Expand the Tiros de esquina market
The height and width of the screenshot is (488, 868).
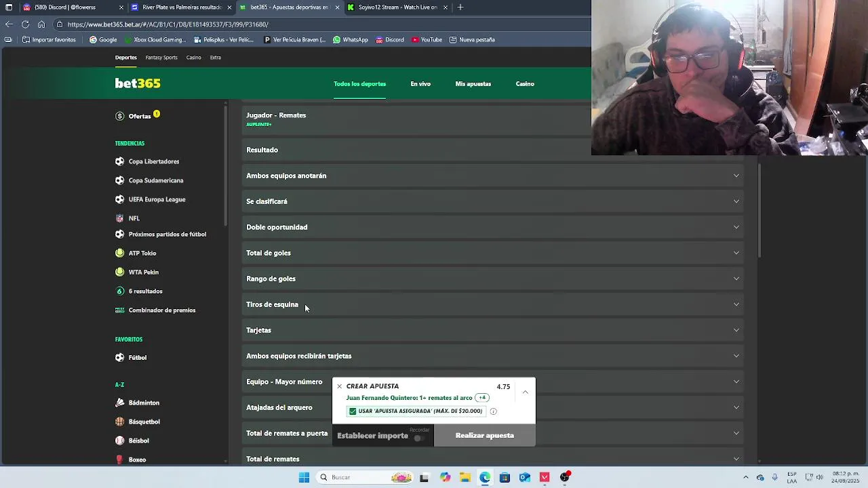(493, 304)
